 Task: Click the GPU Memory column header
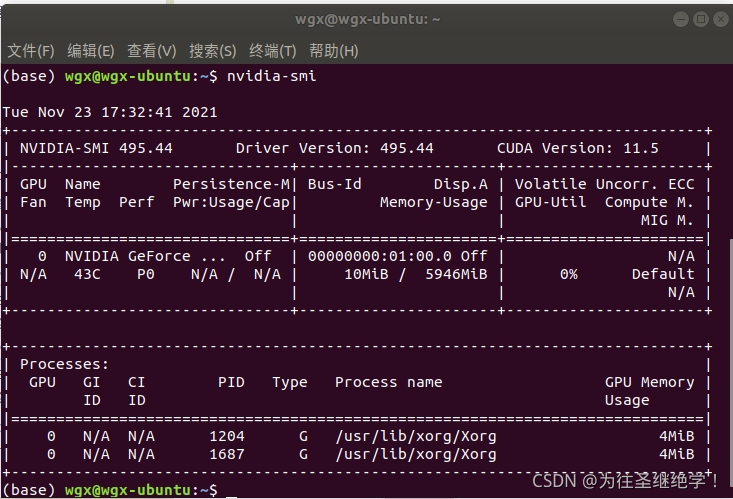click(x=649, y=383)
